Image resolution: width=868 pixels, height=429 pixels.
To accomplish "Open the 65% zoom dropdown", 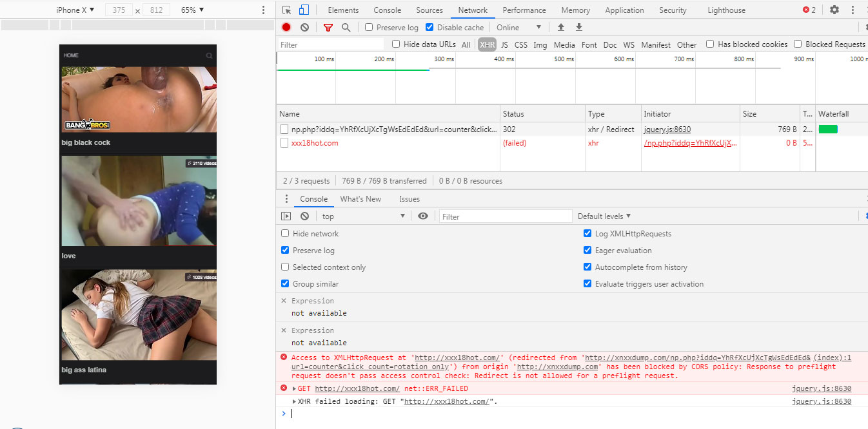I will [x=192, y=10].
